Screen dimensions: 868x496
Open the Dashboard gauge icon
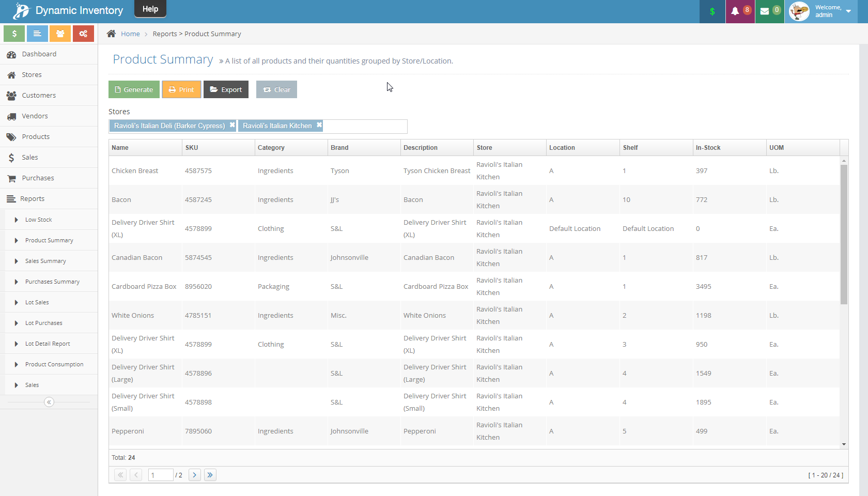pyautogui.click(x=11, y=54)
